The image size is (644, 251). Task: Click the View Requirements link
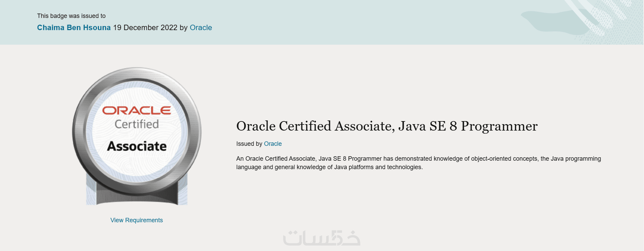(x=137, y=220)
